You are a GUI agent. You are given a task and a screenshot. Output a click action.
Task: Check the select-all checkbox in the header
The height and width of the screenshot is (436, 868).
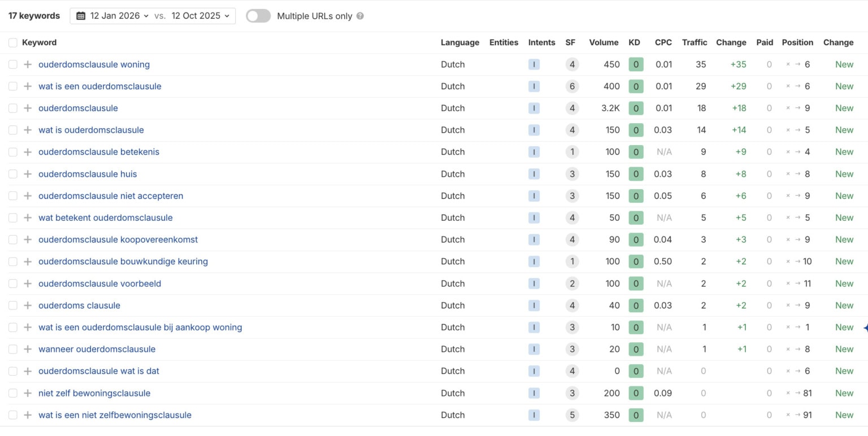(x=13, y=42)
